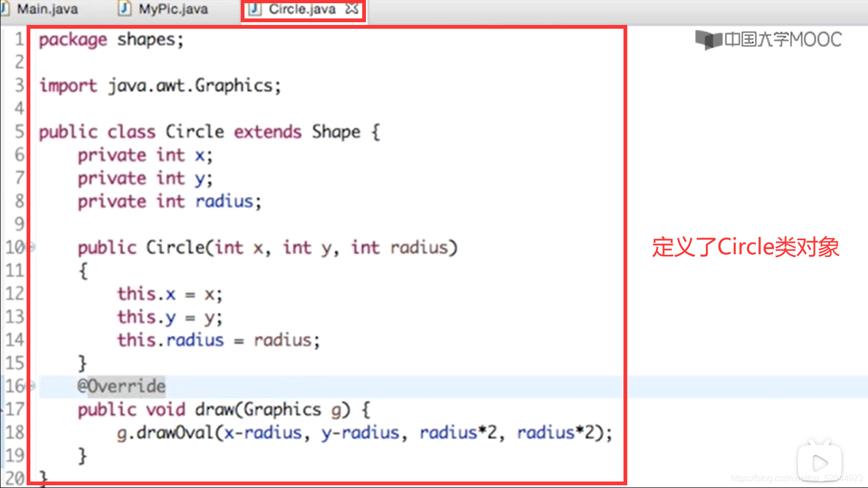868x488 pixels.
Task: Click line number 1 in the gutter
Action: (x=19, y=40)
